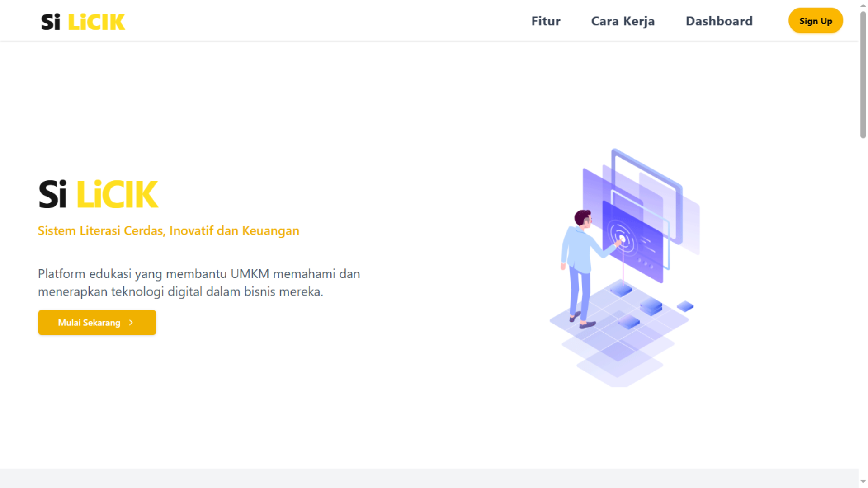868x488 pixels.
Task: Open the Fitur navigation link
Action: click(x=546, y=21)
